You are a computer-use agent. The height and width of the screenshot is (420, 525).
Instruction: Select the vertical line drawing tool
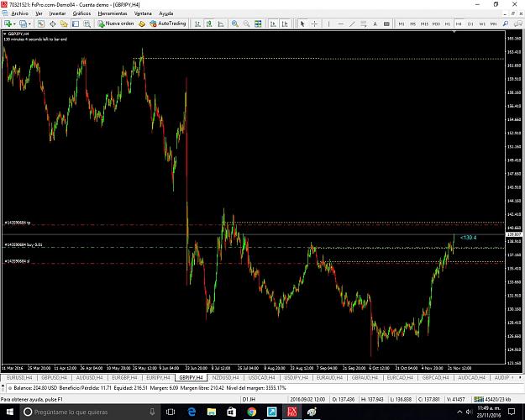(328, 24)
